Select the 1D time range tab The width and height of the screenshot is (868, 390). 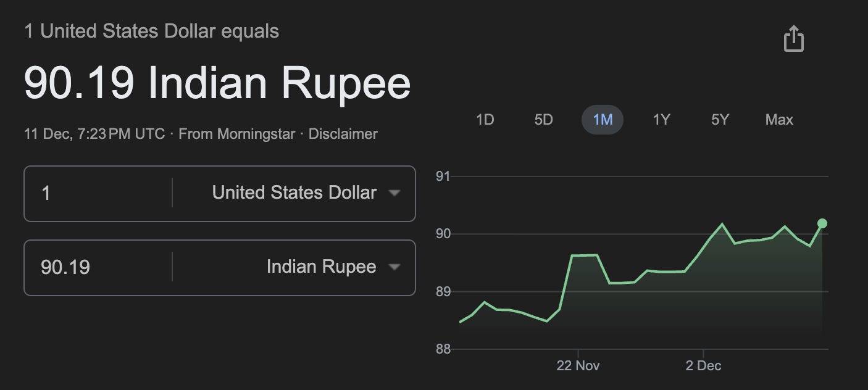pos(485,120)
